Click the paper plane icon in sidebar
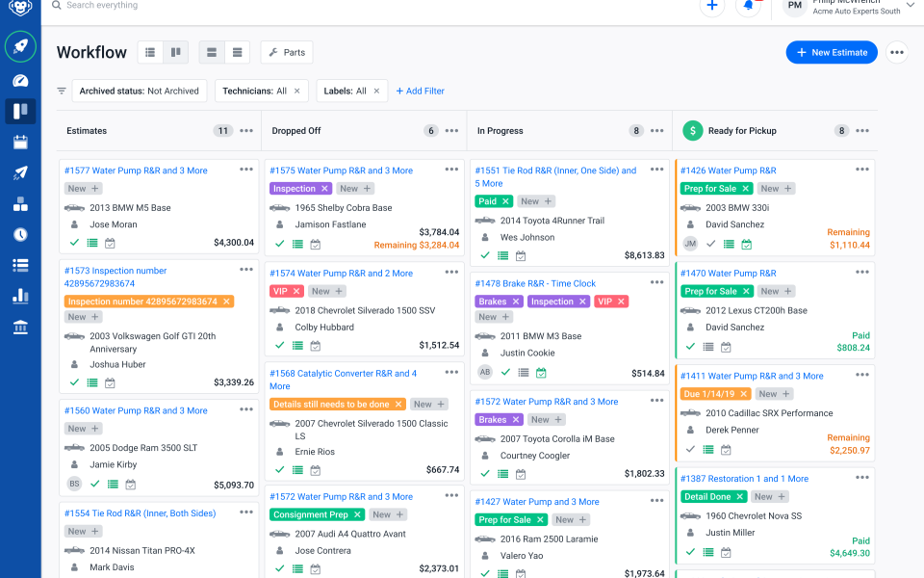 pos(20,172)
